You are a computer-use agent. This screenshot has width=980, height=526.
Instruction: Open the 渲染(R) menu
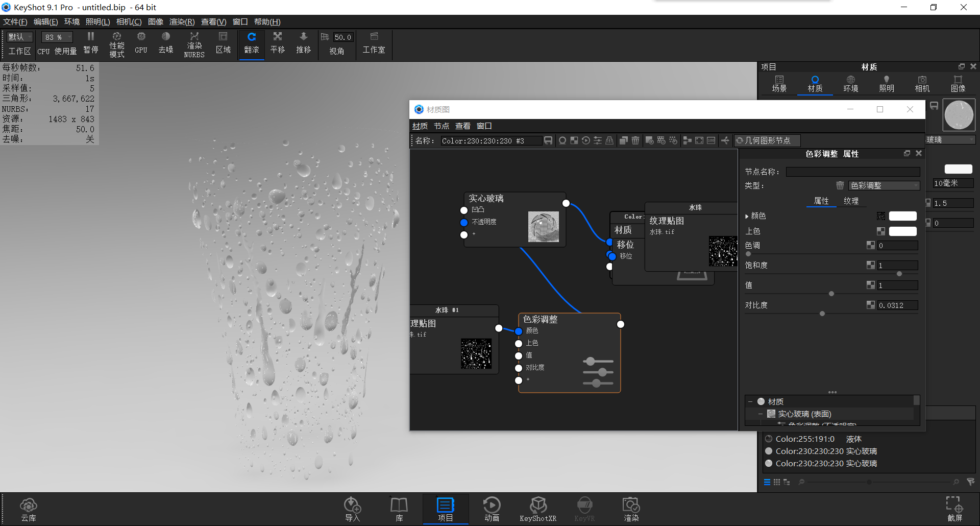pos(181,21)
